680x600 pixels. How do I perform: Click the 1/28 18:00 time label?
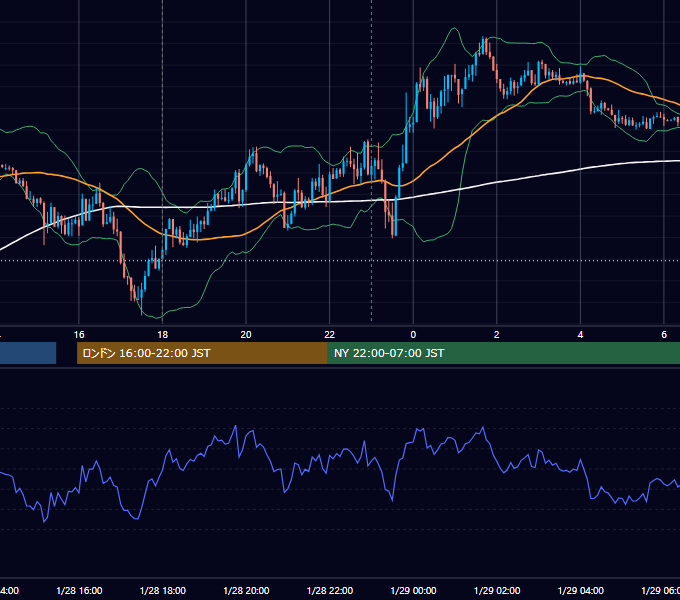163,590
